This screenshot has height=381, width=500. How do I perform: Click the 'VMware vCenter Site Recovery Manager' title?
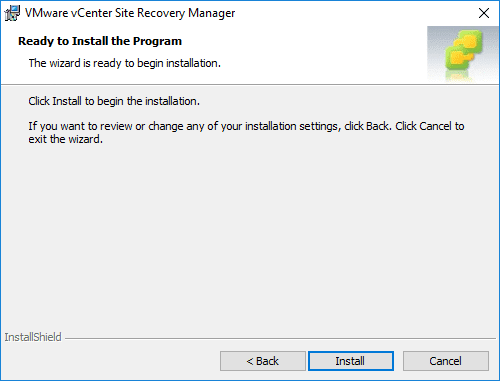pos(130,13)
